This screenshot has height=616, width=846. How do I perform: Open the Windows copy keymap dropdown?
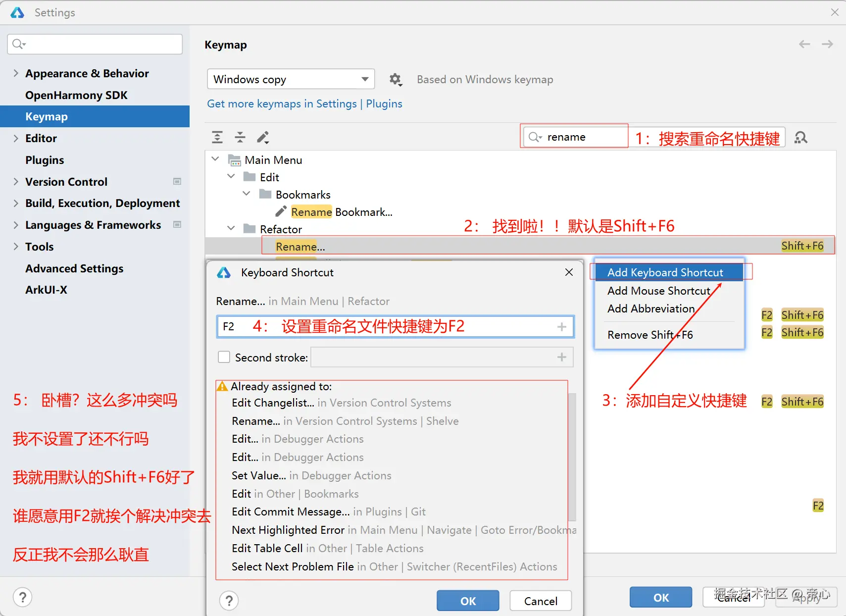291,79
